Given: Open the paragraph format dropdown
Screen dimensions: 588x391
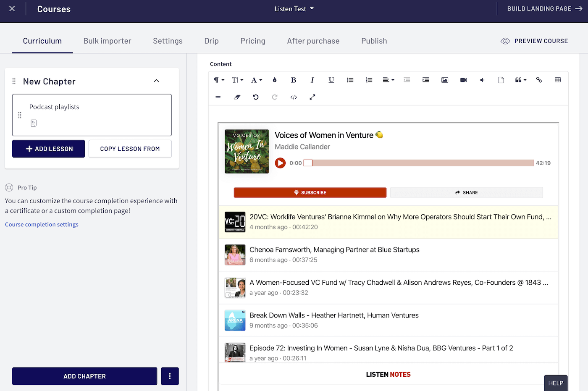Looking at the screenshot, I should coord(219,80).
